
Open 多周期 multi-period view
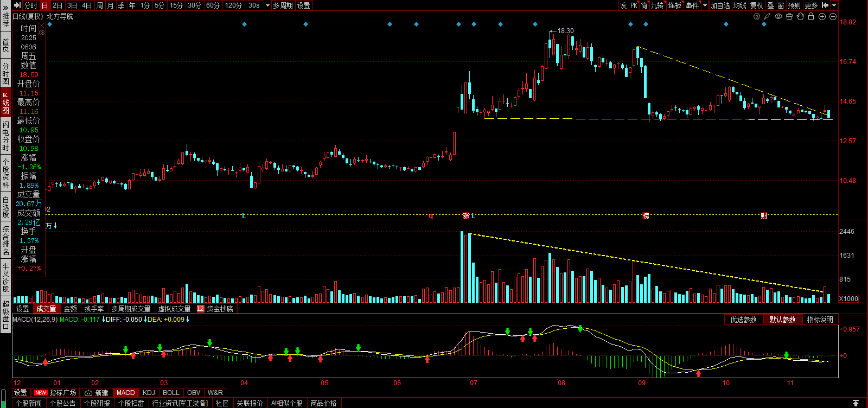click(x=283, y=5)
